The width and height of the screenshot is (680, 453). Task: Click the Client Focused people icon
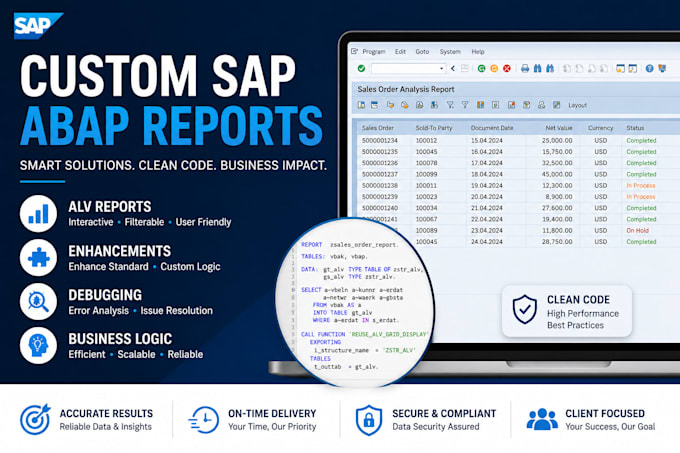[x=542, y=419]
